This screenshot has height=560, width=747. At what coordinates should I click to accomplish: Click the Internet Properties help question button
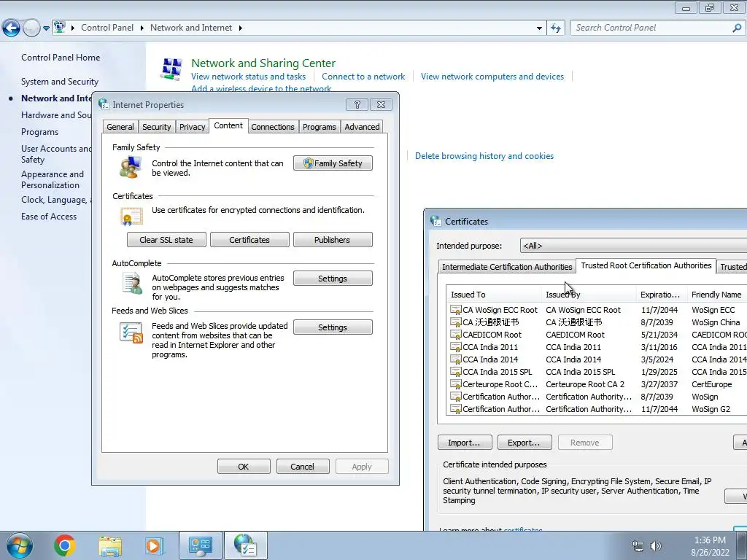pos(357,105)
